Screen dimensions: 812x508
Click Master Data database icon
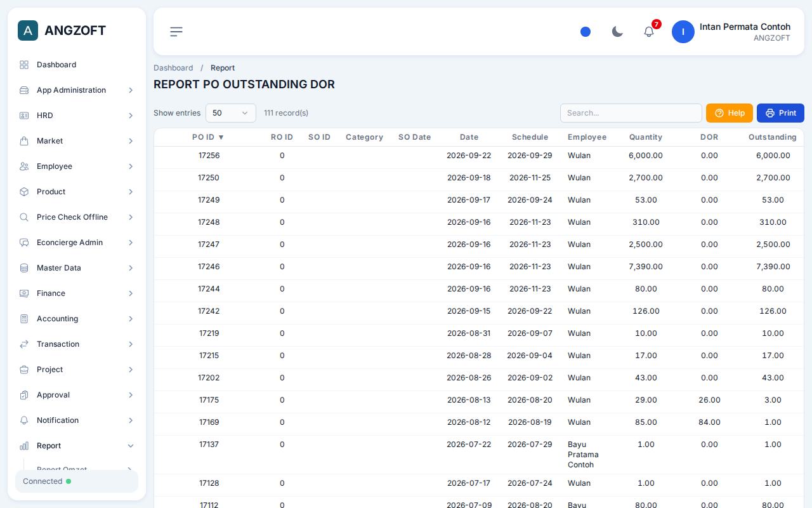(24, 268)
